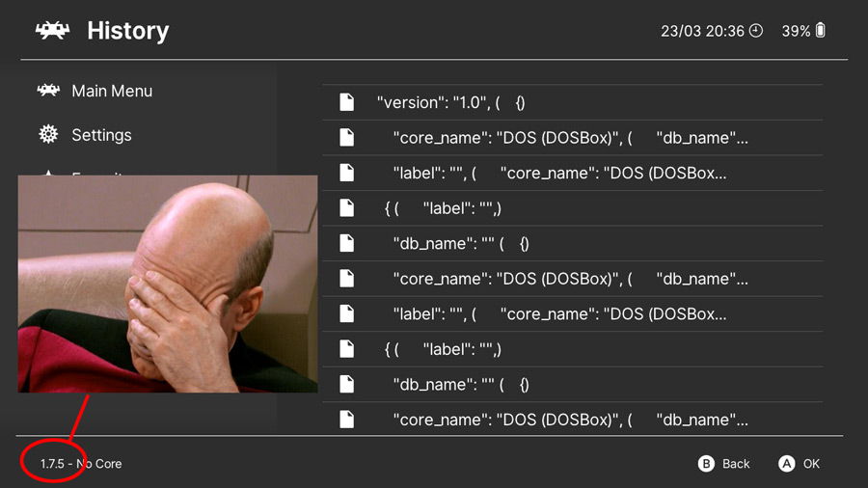The width and height of the screenshot is (868, 488).
Task: Click the gear icon beside Settings
Action: [48, 134]
